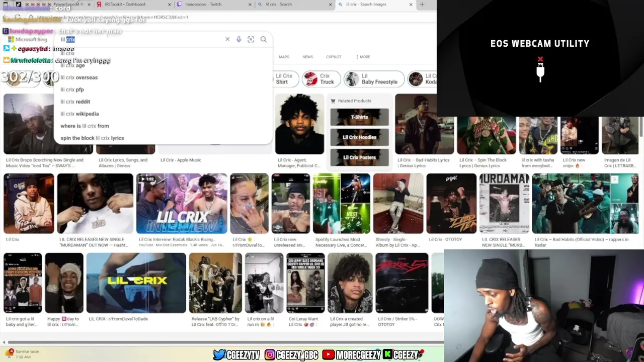The image size is (644, 362).
Task: Open 'Spotify Launches Most Necessary Live' thumbnail
Action: coord(342,204)
